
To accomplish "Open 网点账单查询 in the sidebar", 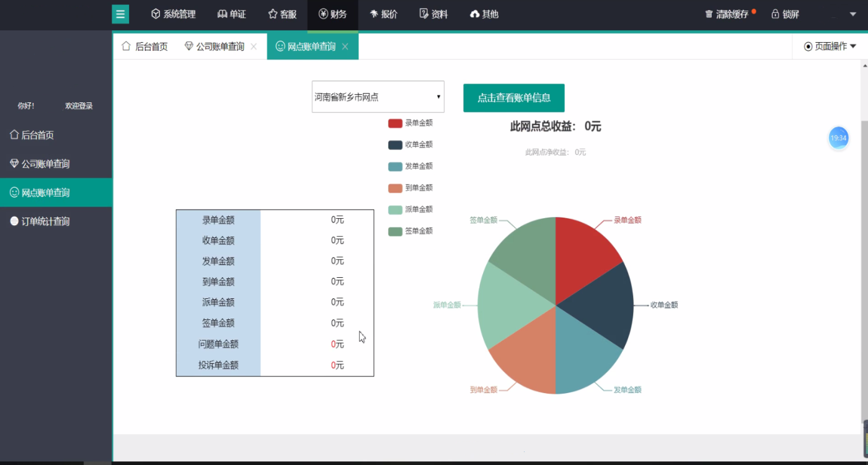I will [x=56, y=192].
